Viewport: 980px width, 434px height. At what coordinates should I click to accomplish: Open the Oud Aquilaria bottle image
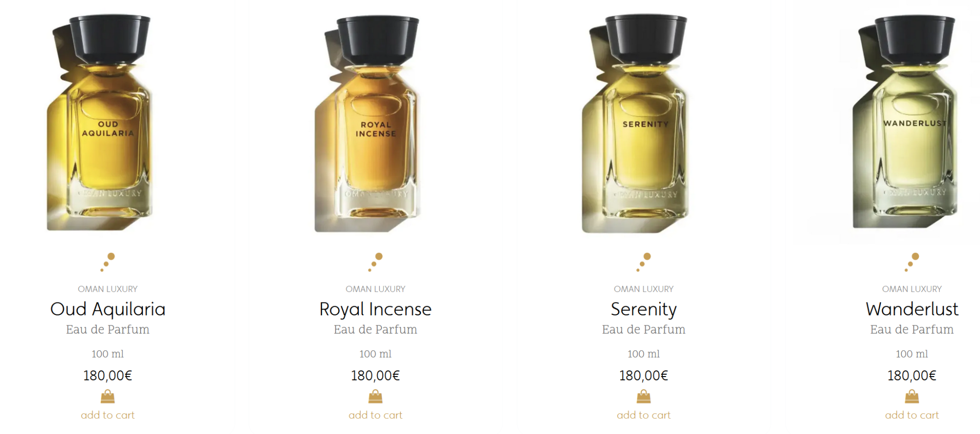pos(100,122)
